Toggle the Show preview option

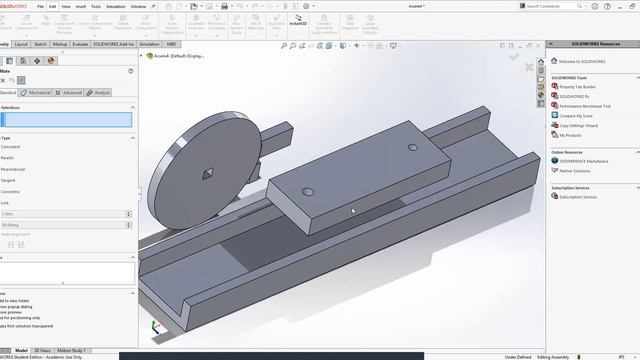pyautogui.click(x=11, y=312)
